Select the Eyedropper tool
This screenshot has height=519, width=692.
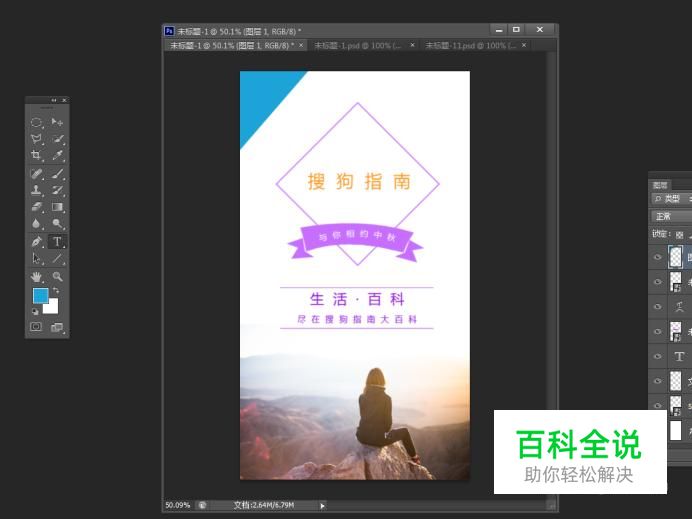tap(57, 155)
